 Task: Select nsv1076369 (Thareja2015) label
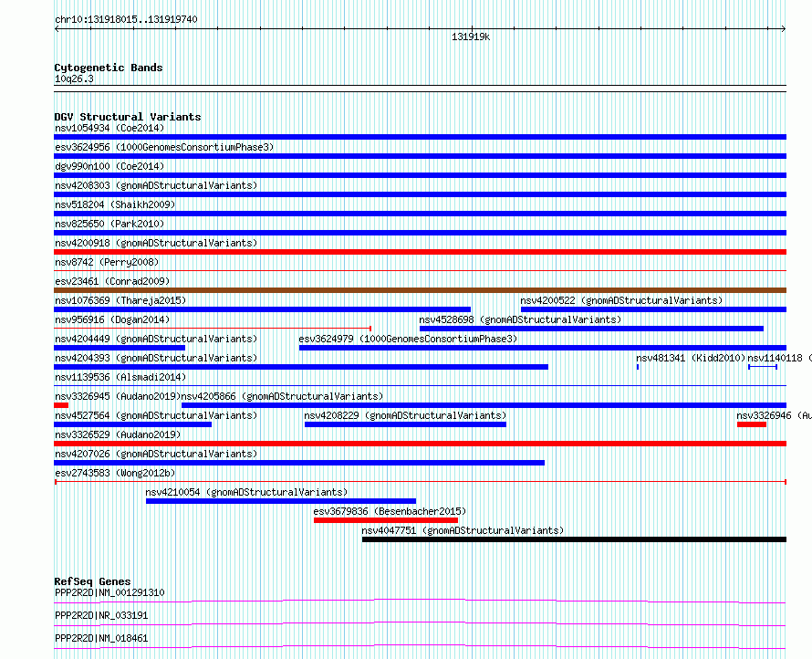120,300
